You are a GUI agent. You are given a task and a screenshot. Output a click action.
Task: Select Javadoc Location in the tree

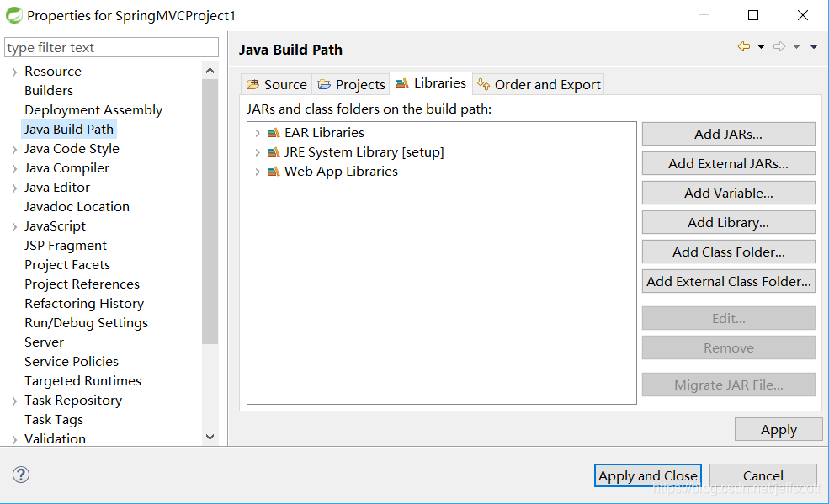click(77, 207)
